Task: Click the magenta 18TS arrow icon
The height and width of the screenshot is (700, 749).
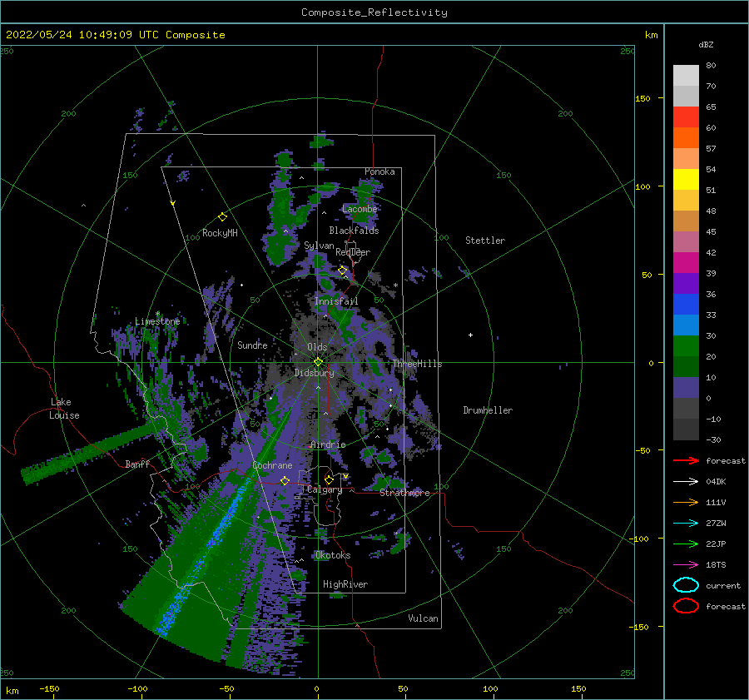Action: (686, 565)
